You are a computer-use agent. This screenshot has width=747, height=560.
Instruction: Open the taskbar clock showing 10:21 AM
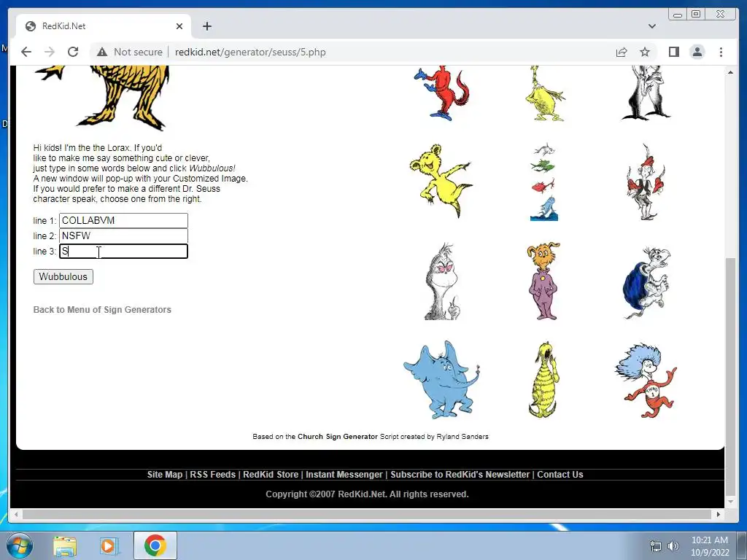click(x=710, y=546)
